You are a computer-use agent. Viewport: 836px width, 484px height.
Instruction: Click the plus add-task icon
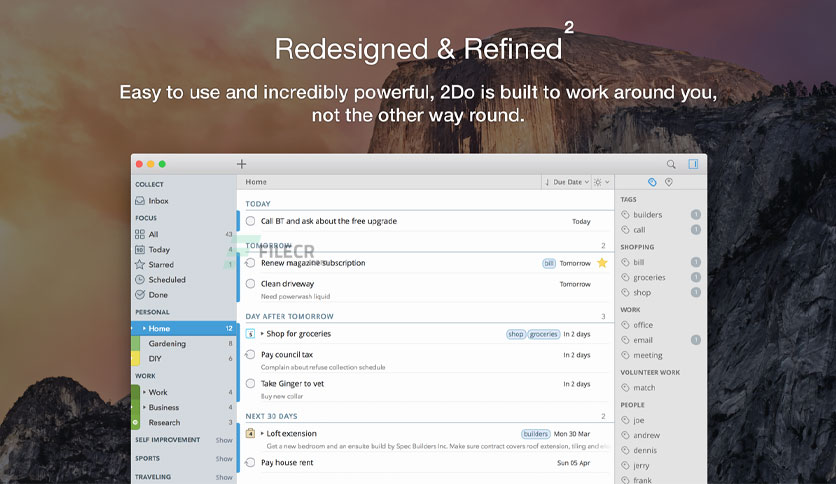(242, 164)
